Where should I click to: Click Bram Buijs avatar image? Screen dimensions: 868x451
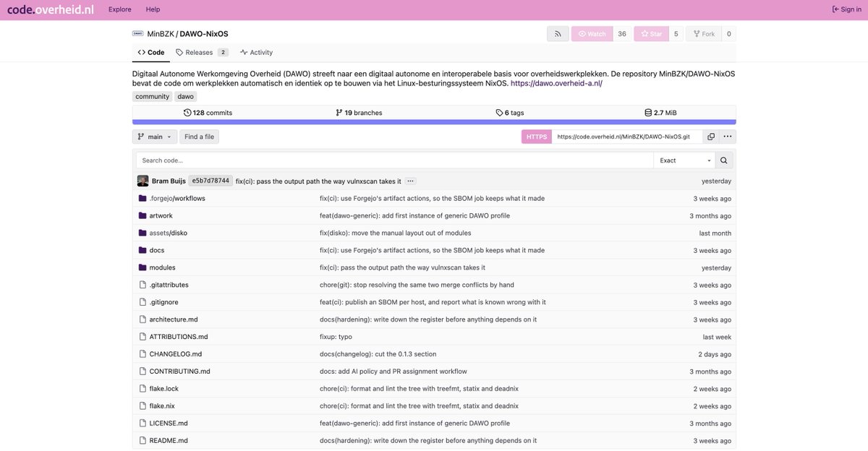point(142,181)
